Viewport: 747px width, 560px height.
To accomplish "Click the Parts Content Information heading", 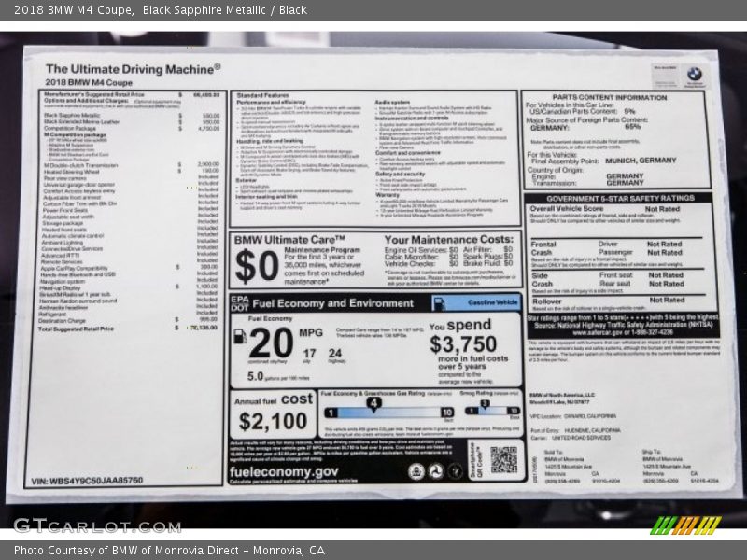I will tap(610, 97).
